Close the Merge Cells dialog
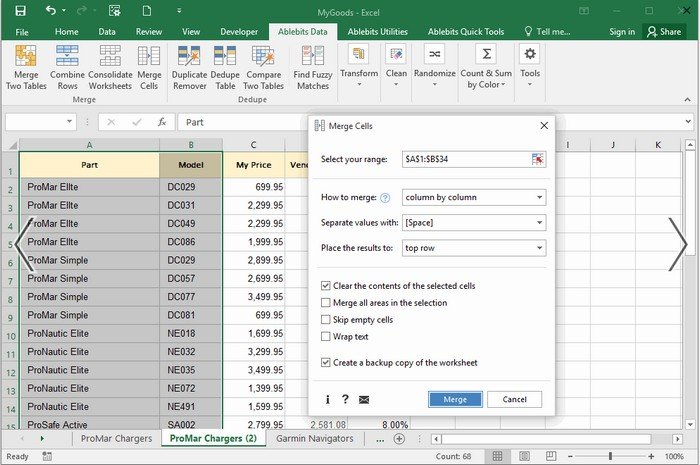 (544, 126)
